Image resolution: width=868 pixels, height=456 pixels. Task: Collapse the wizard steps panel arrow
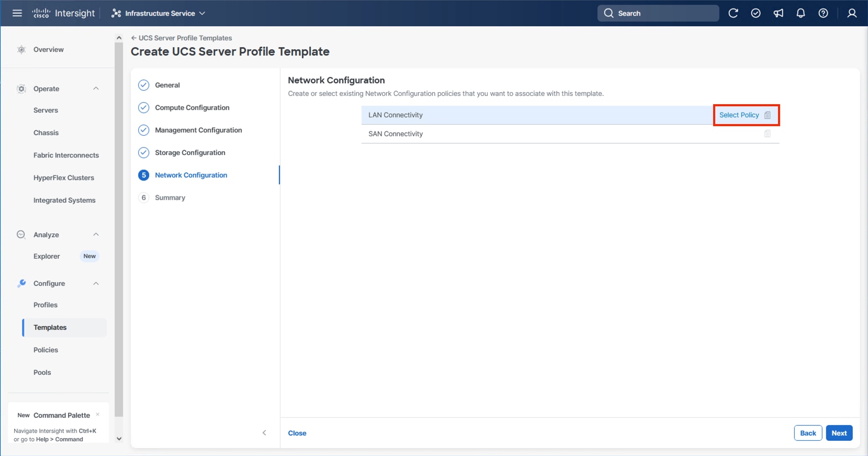click(x=264, y=433)
